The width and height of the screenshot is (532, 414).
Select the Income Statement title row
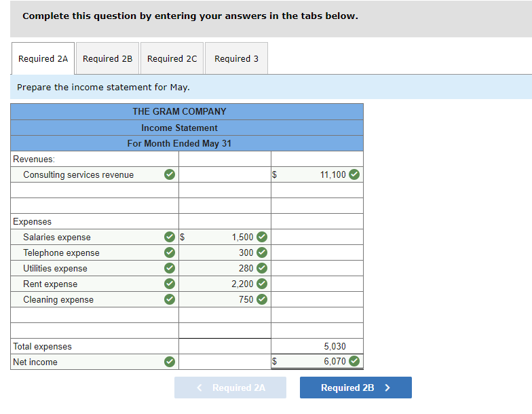tap(187, 128)
